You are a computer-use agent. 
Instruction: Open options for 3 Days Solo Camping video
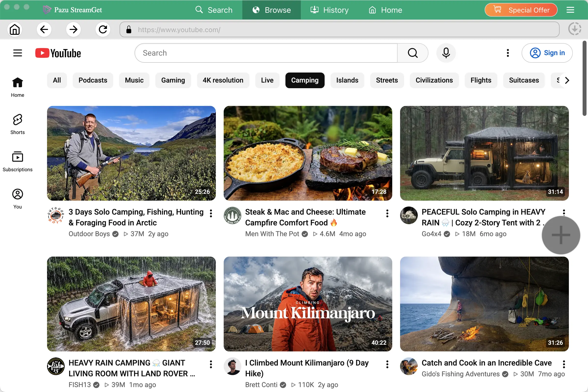pyautogui.click(x=211, y=213)
